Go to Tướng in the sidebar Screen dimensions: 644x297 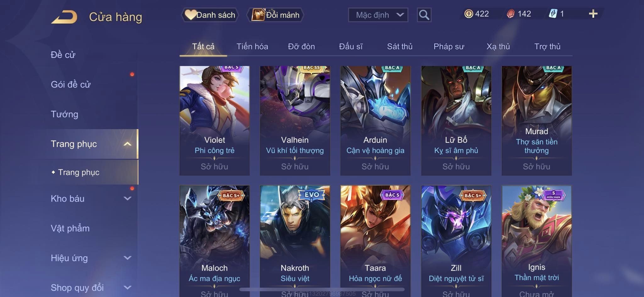[x=64, y=114]
